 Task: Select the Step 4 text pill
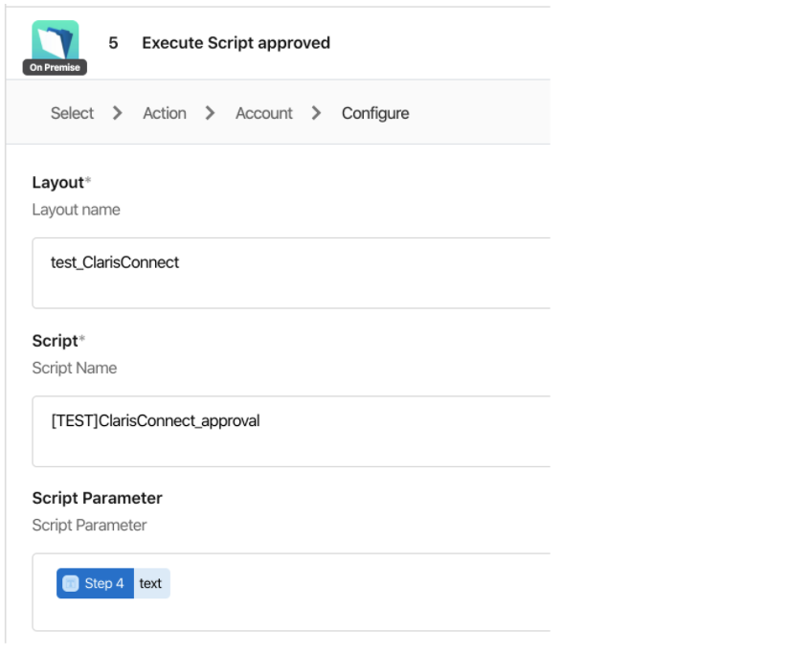tap(113, 583)
